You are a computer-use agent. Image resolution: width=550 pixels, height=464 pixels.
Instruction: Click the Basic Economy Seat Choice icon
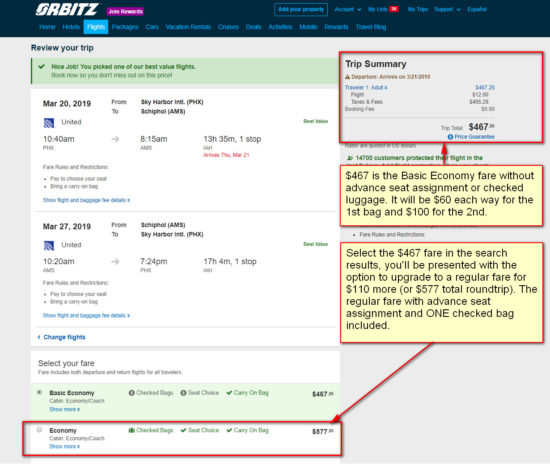pos(183,393)
